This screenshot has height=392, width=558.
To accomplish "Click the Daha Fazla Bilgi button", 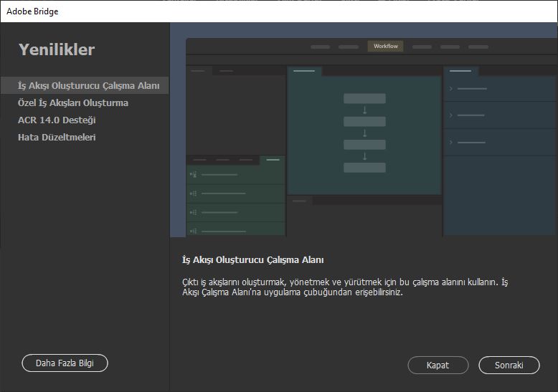I will [x=65, y=363].
